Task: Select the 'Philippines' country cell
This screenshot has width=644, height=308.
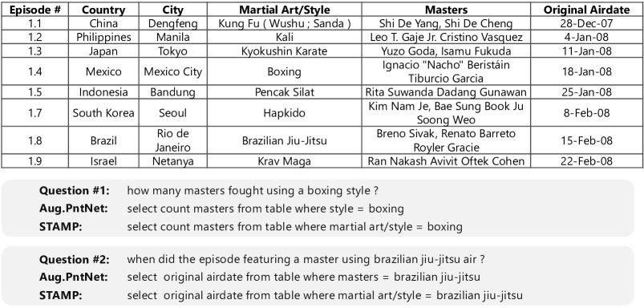Action: coord(103,38)
